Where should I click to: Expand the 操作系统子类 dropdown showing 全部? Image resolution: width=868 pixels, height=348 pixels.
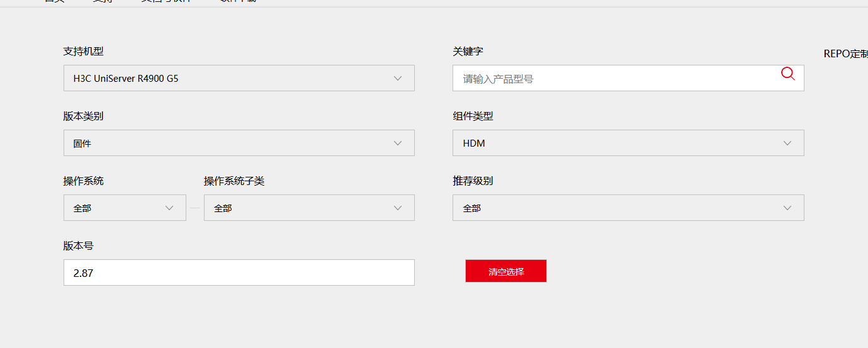[308, 208]
